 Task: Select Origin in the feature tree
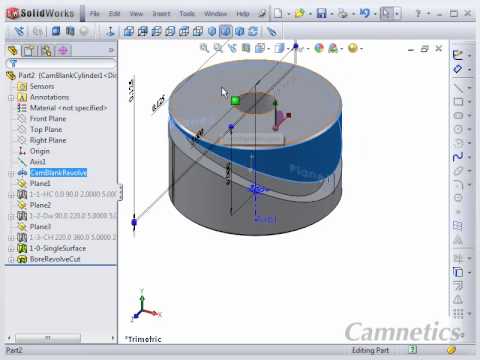pos(40,151)
